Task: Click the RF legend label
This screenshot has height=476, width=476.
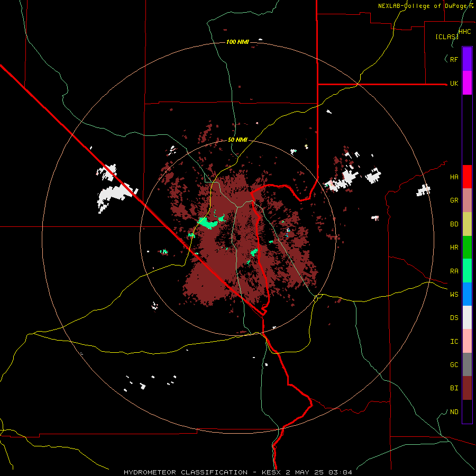Action: 454,59
